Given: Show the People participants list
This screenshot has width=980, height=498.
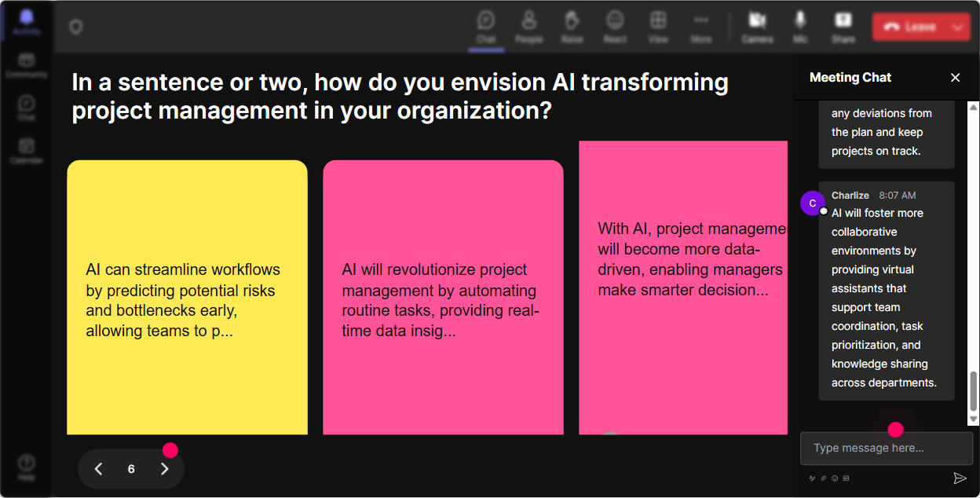Looking at the screenshot, I should click(528, 26).
